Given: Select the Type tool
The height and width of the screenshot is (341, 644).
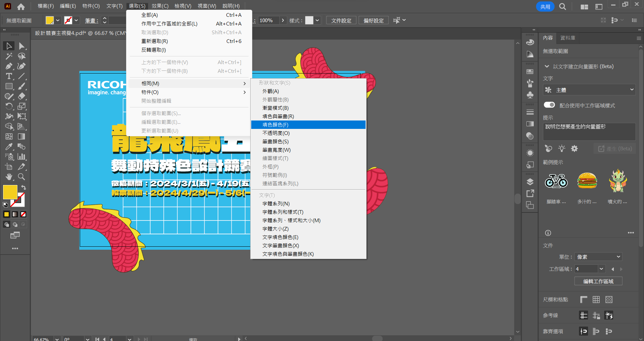Looking at the screenshot, I should [9, 76].
